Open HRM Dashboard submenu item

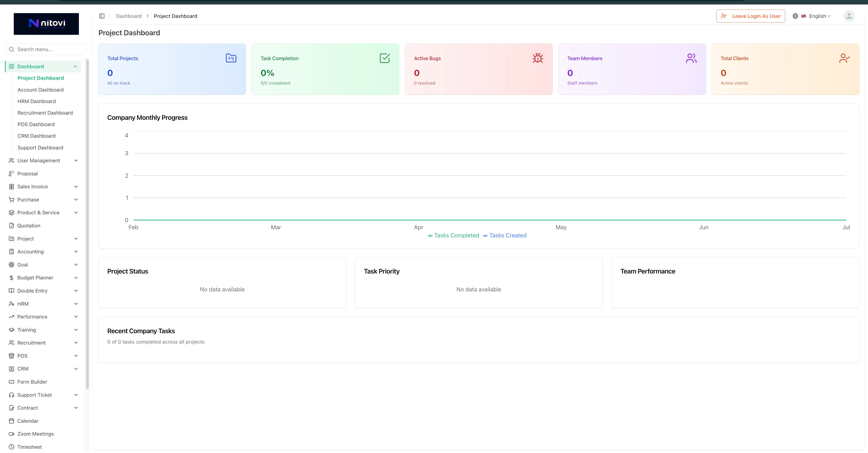[36, 101]
